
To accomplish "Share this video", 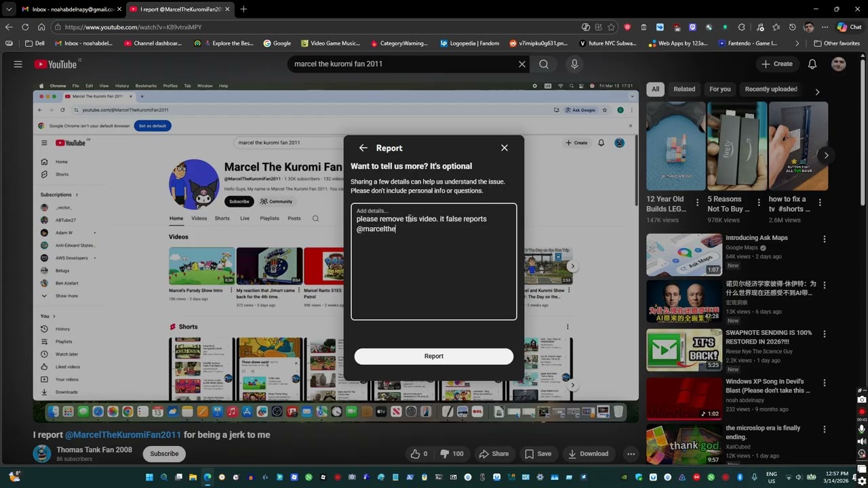I will click(494, 453).
